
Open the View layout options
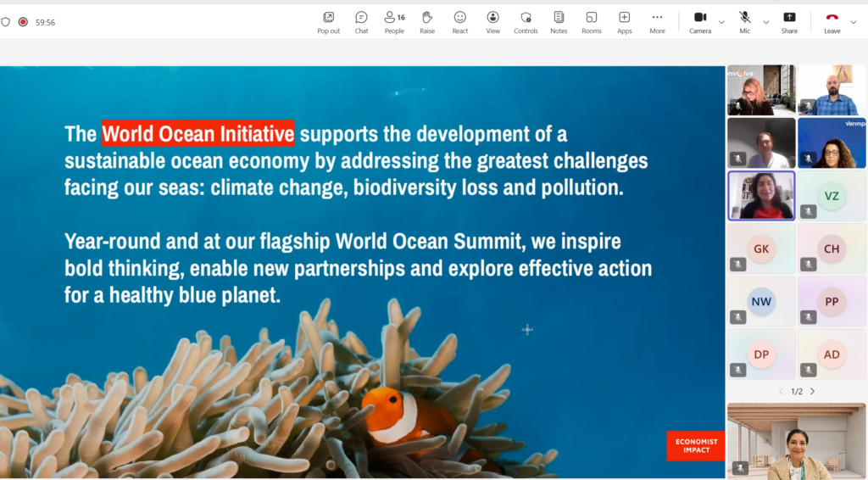click(492, 22)
